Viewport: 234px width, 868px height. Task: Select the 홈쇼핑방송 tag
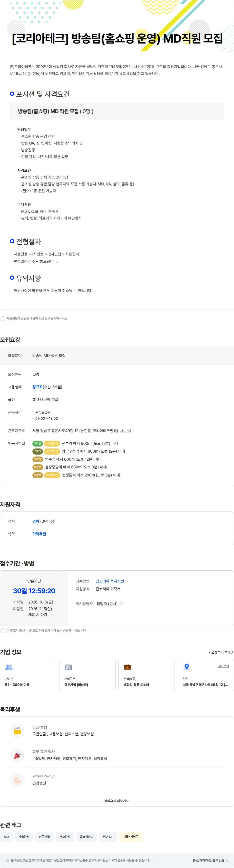point(87,837)
